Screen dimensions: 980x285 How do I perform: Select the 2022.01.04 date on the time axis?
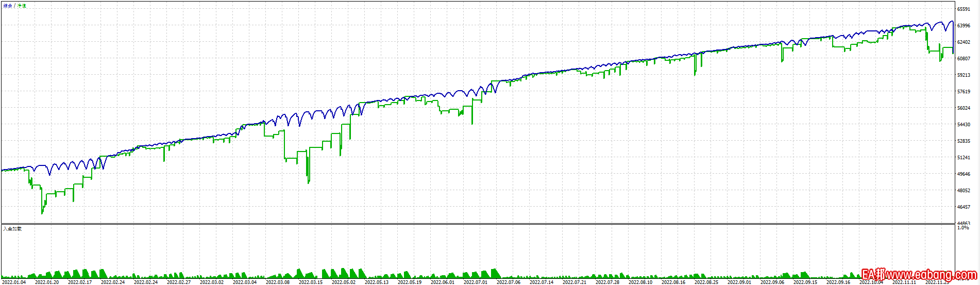point(14,282)
